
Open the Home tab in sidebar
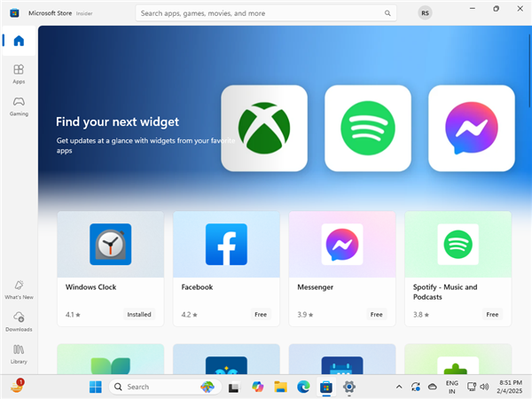19,42
